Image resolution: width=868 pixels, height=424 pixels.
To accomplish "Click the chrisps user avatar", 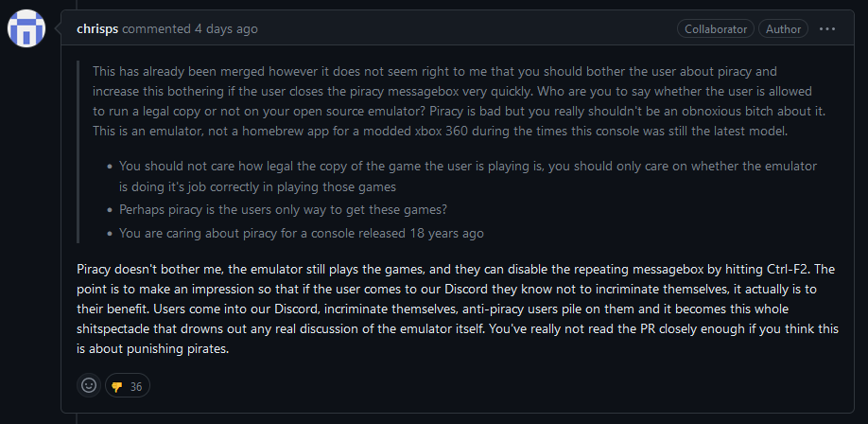I will pos(26,29).
